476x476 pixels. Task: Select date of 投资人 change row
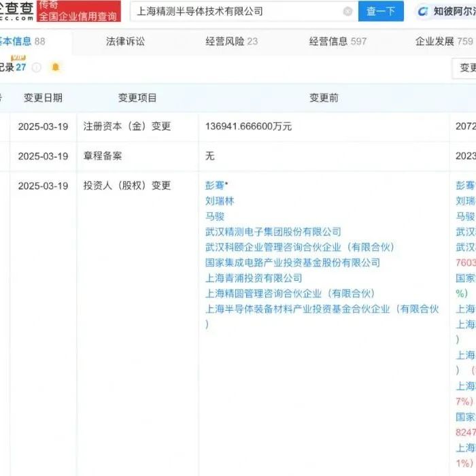(x=43, y=186)
